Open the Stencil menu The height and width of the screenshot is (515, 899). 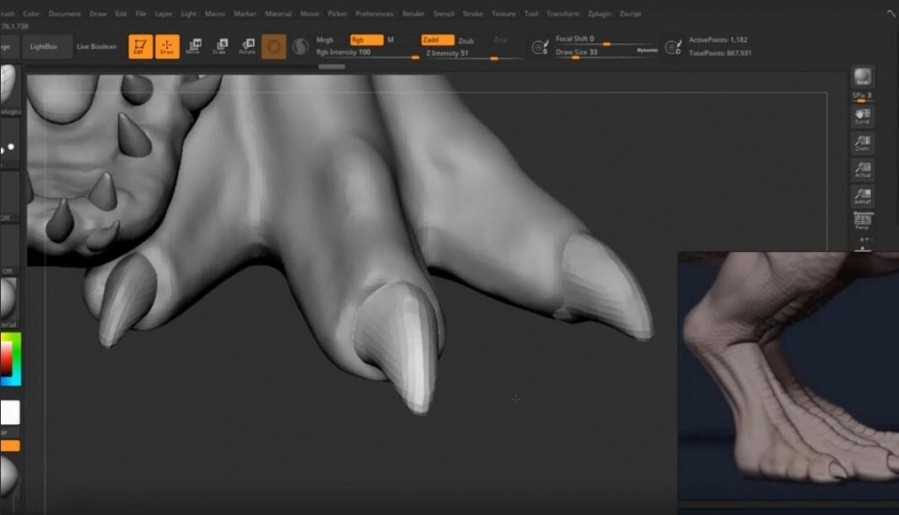point(444,13)
